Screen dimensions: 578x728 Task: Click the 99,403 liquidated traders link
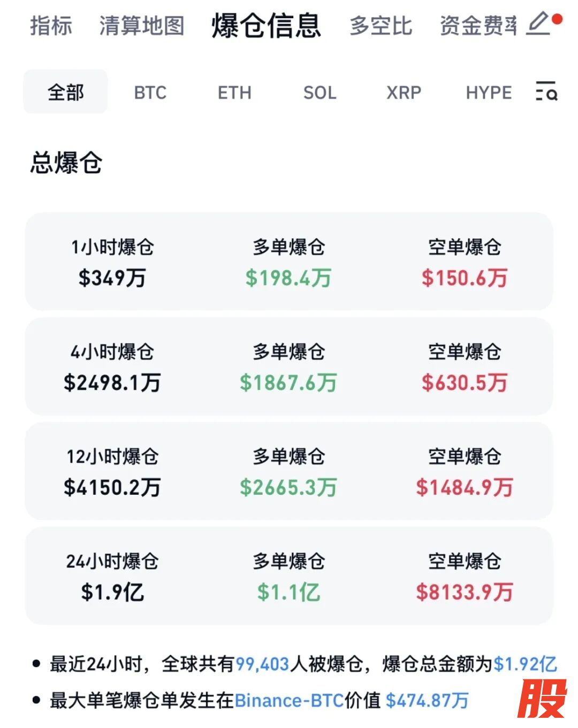click(262, 664)
